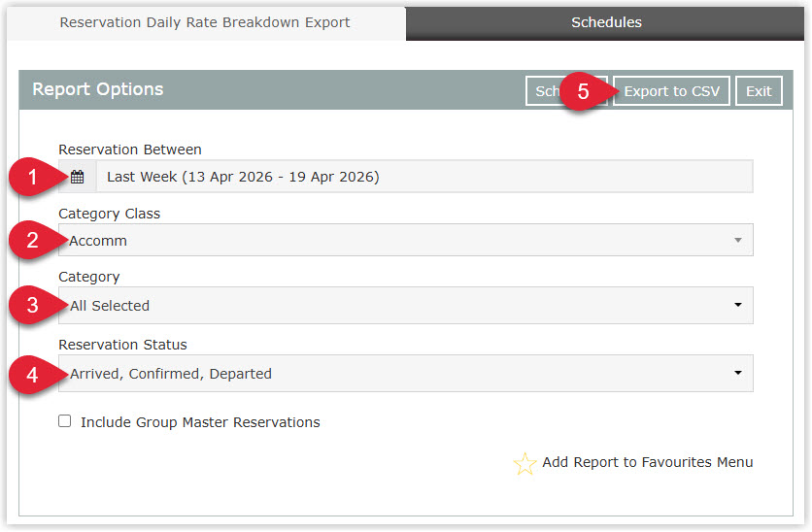Screen dimensions: 812x532
Task: Click the Exit button
Action: 759,91
